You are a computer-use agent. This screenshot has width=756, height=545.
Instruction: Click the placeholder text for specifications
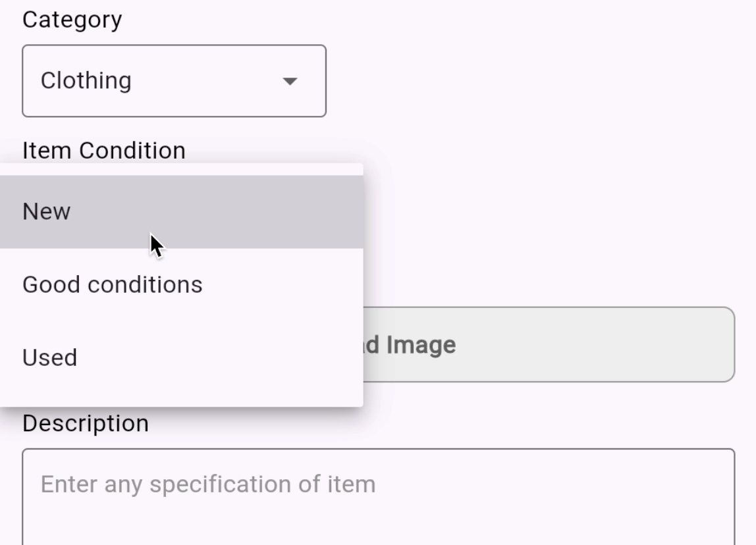208,484
